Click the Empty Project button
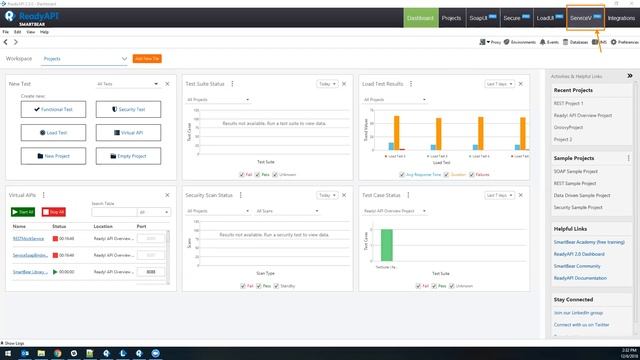This screenshot has height=360, width=640. pos(129,156)
